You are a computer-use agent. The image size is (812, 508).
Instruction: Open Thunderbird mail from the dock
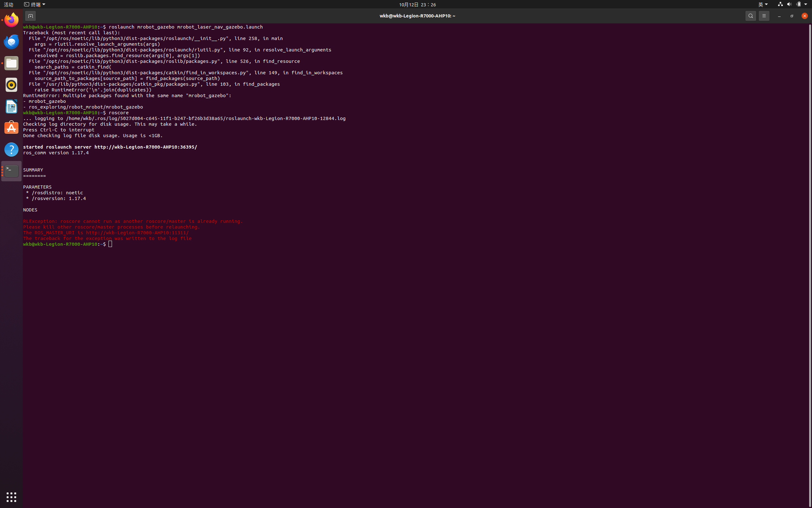11,42
